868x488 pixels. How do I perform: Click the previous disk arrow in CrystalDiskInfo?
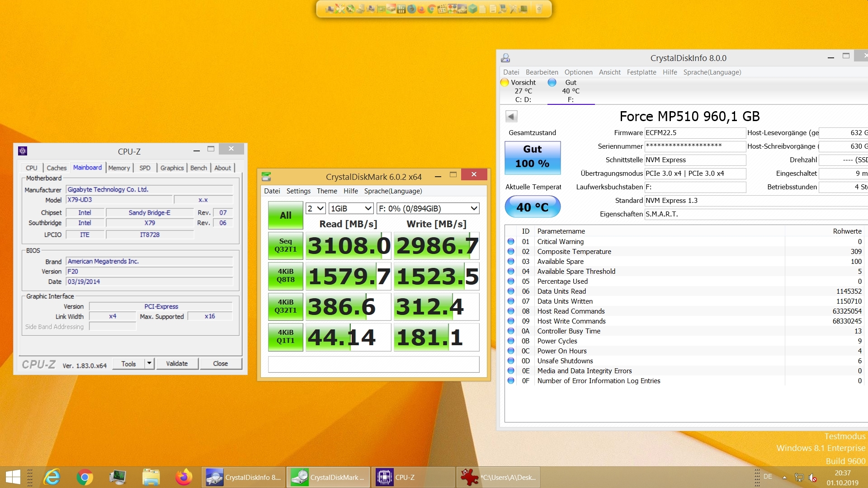[511, 117]
